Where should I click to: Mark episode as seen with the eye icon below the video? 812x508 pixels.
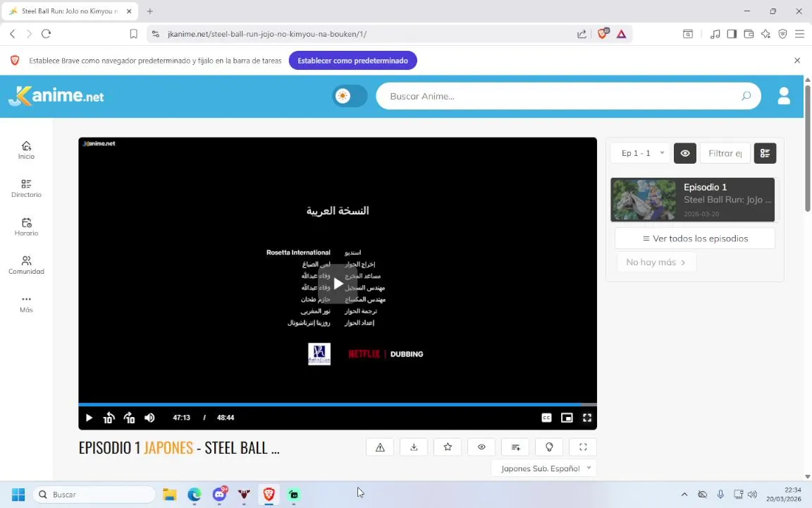pyautogui.click(x=481, y=447)
